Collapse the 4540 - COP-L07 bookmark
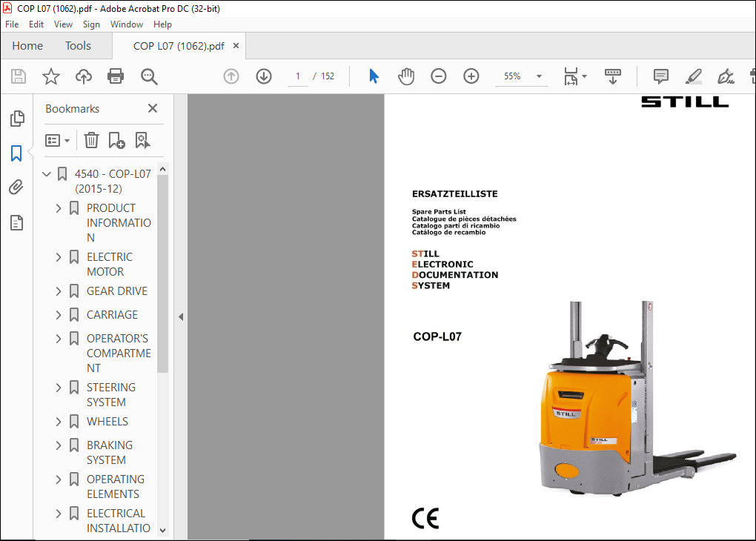The image size is (756, 541). point(47,173)
